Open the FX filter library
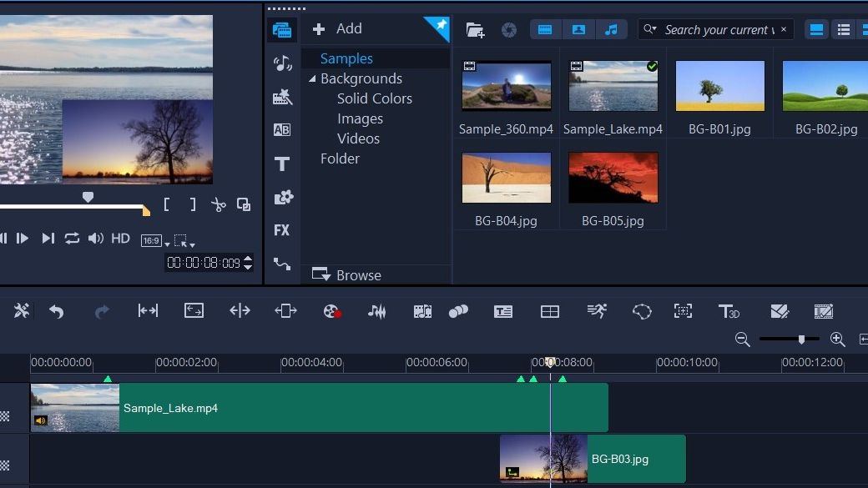The height and width of the screenshot is (488, 868). tap(281, 230)
